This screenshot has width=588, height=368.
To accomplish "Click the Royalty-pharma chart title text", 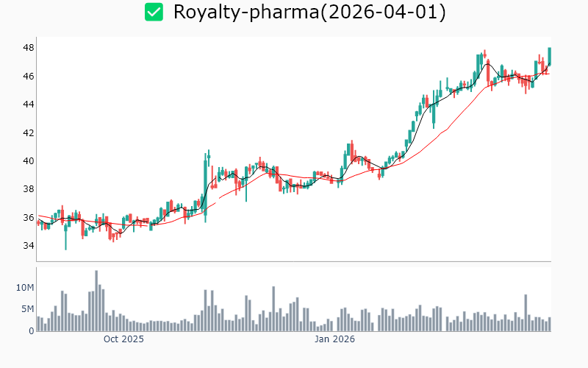I will pyautogui.click(x=309, y=12).
